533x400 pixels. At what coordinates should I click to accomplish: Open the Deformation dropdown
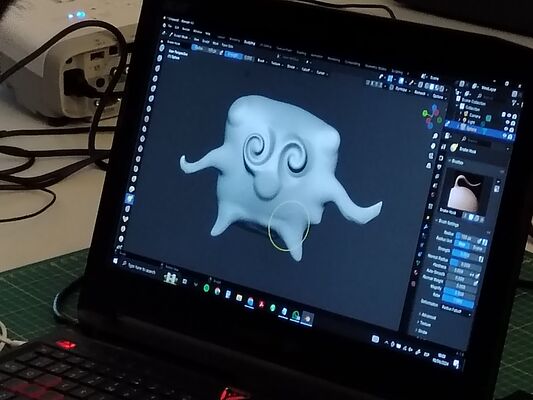[x=456, y=309]
